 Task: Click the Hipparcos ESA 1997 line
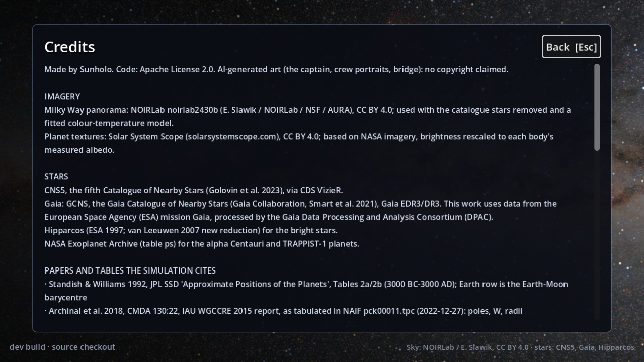click(x=191, y=230)
